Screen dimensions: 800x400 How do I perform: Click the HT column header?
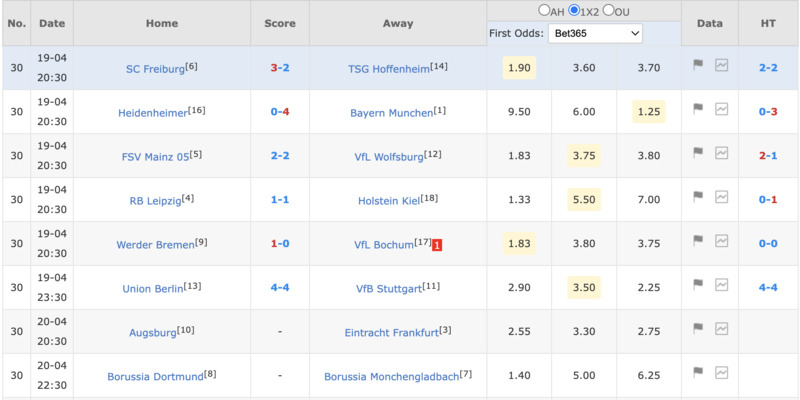point(768,23)
